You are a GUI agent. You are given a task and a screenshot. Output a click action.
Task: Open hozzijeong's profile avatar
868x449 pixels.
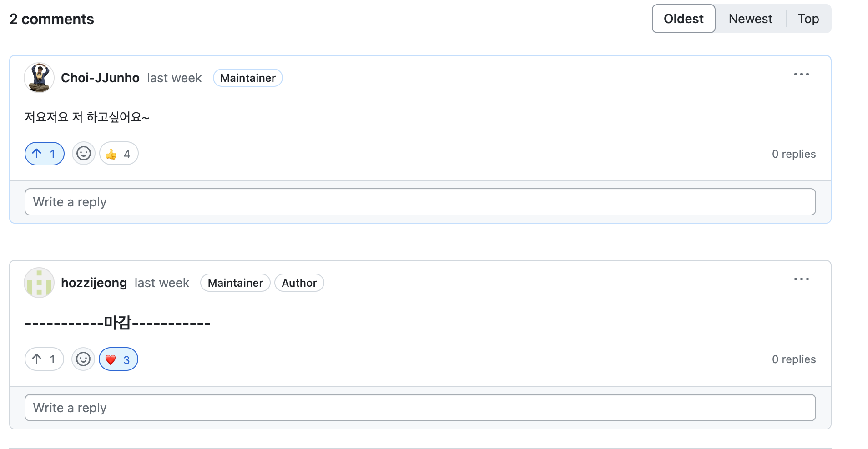(x=39, y=283)
